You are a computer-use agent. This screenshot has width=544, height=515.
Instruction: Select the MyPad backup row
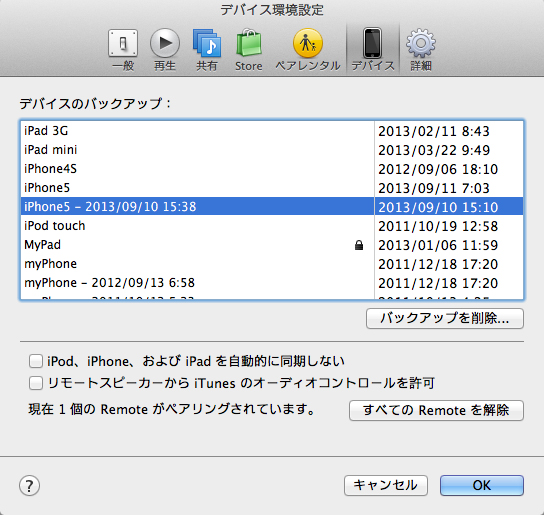pos(272,245)
